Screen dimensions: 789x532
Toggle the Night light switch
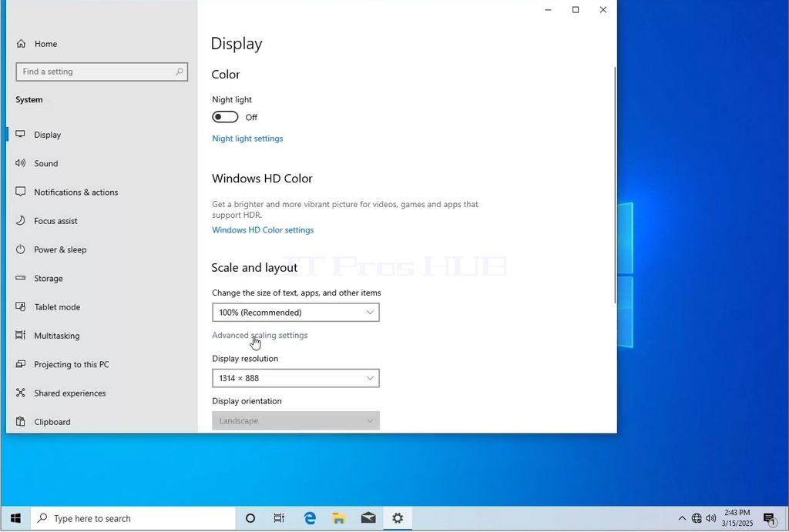(x=225, y=117)
